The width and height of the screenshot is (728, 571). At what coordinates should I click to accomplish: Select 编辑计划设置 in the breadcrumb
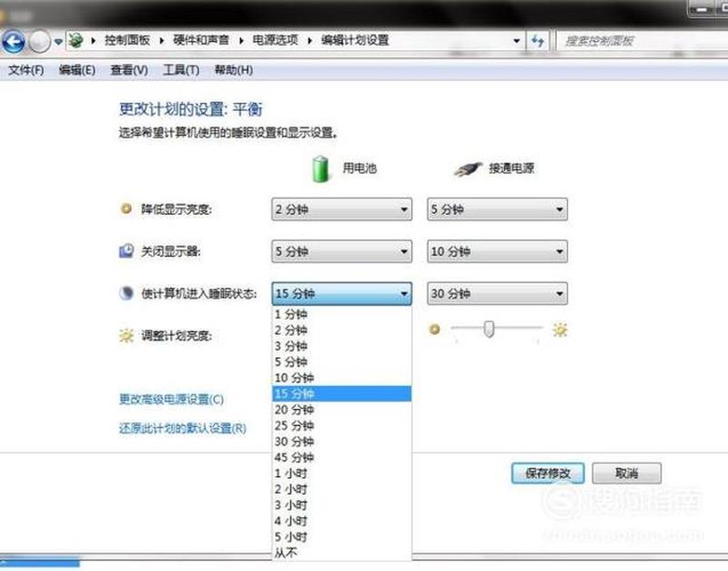355,40
